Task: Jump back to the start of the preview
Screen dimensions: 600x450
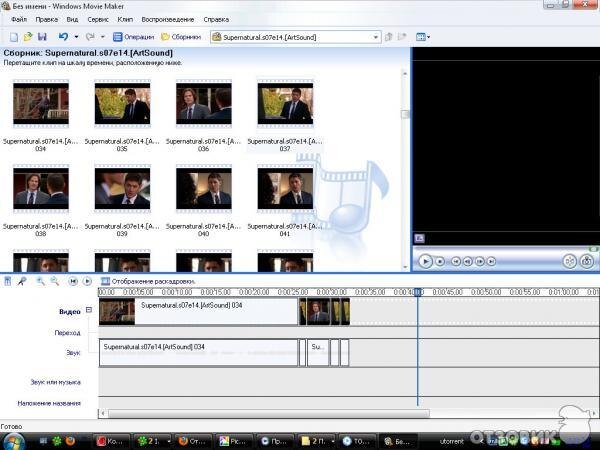Action: 455,261
